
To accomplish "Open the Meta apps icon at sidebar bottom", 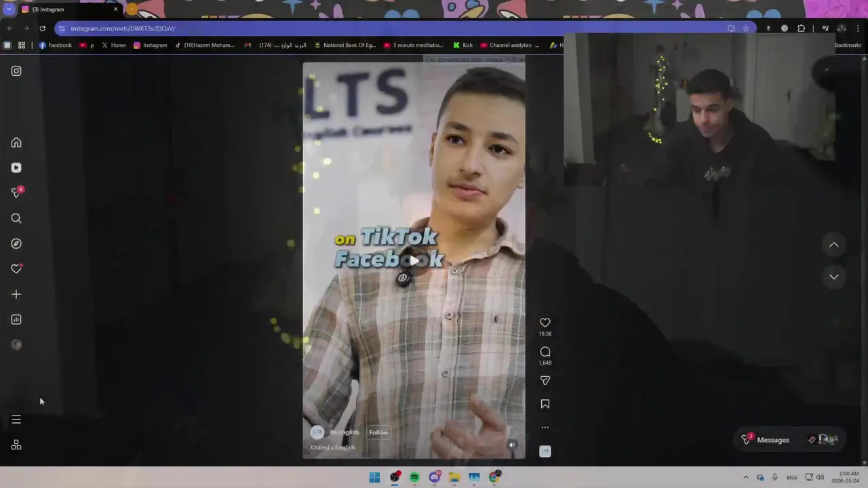I will (16, 445).
